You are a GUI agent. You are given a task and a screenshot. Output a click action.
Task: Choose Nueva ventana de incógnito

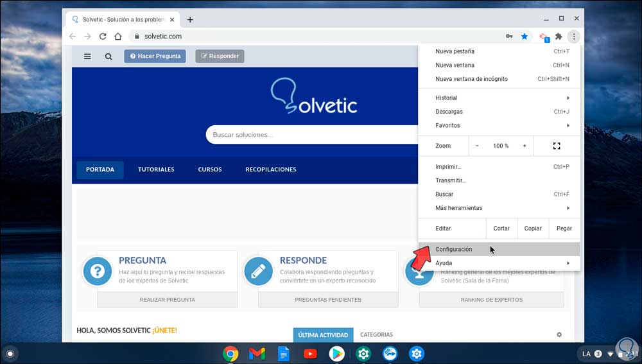(x=499, y=79)
